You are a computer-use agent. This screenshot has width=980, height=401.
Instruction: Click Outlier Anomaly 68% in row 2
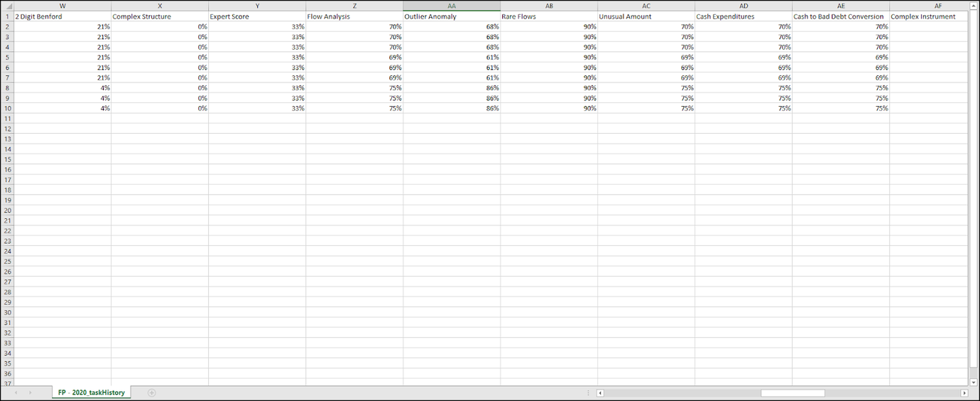[452, 26]
